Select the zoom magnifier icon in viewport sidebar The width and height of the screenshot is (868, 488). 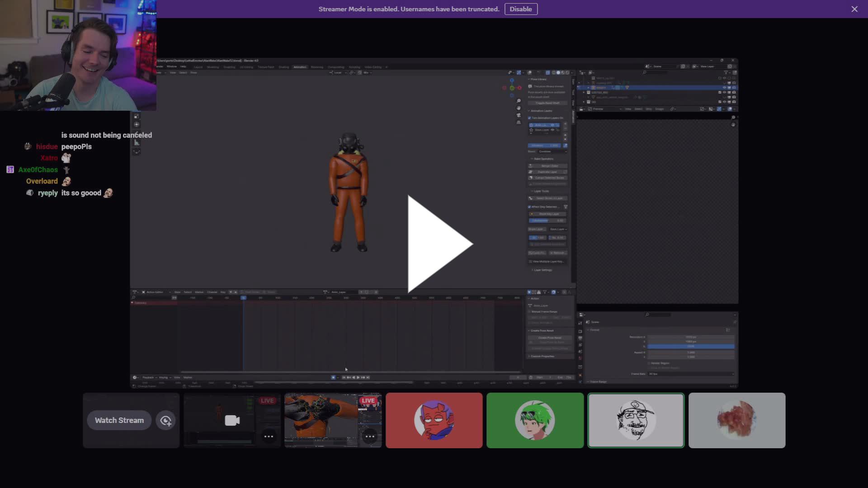pyautogui.click(x=519, y=101)
